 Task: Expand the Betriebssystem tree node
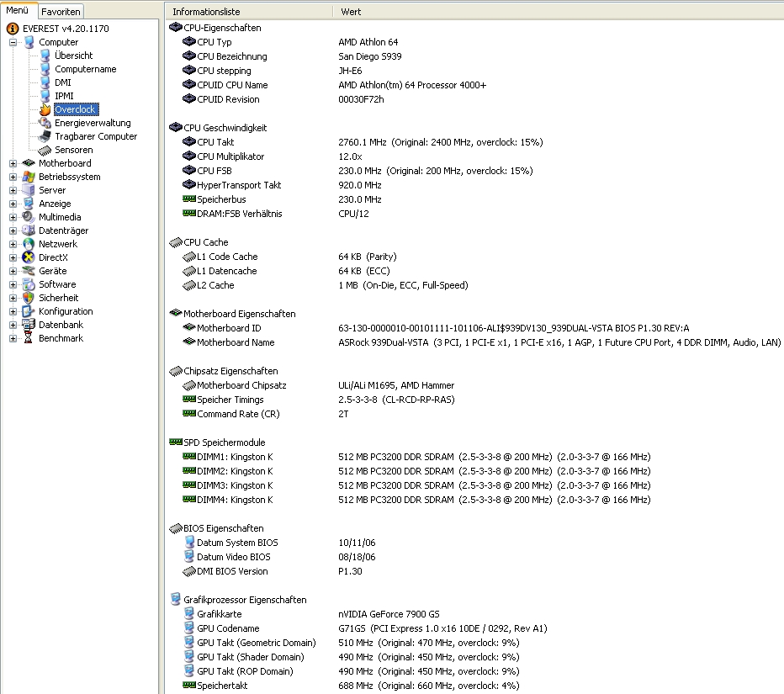pos(13,177)
